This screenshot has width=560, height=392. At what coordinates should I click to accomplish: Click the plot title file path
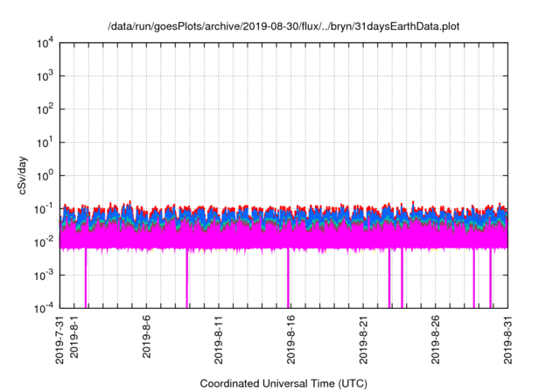click(283, 27)
